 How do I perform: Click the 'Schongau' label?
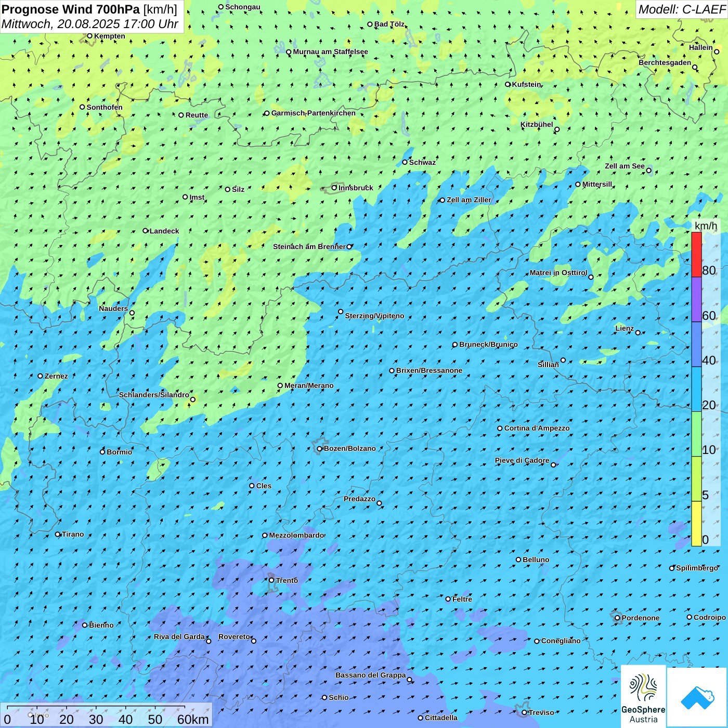[242, 7]
